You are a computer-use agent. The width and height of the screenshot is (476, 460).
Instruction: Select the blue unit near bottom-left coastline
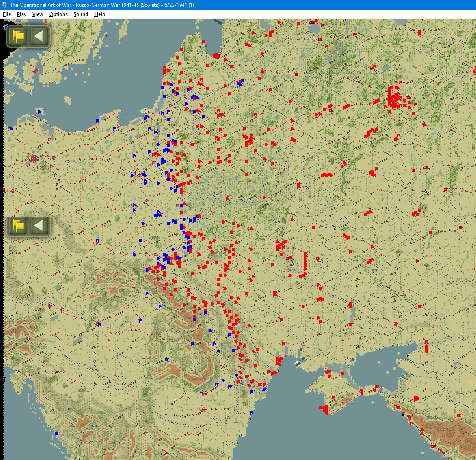click(x=56, y=433)
